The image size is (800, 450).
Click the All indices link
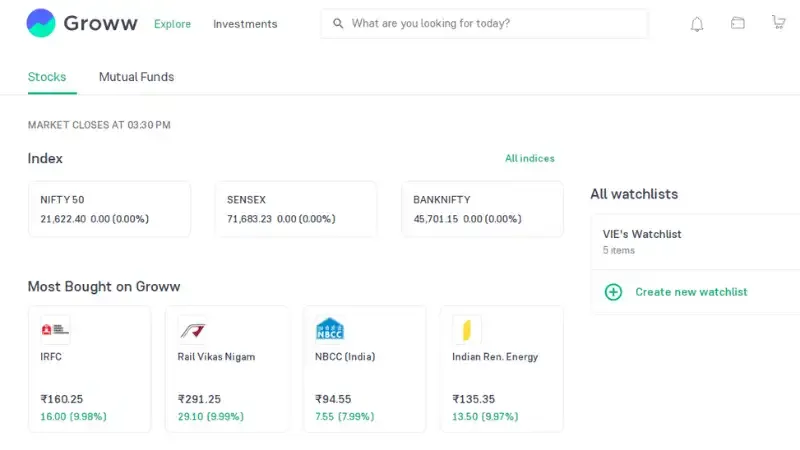pyautogui.click(x=530, y=158)
